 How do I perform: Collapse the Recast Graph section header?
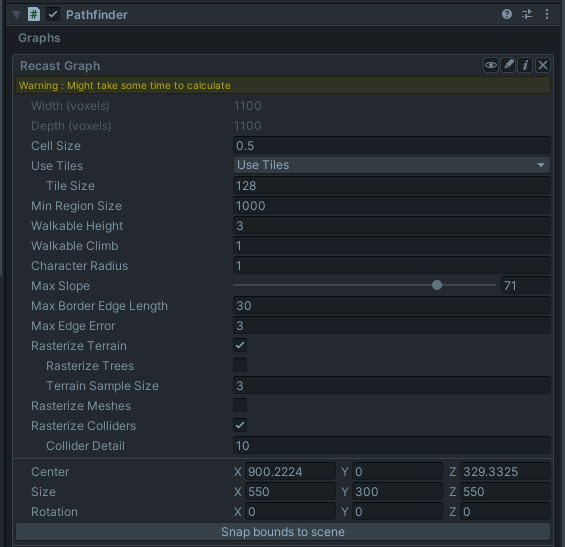(x=60, y=66)
